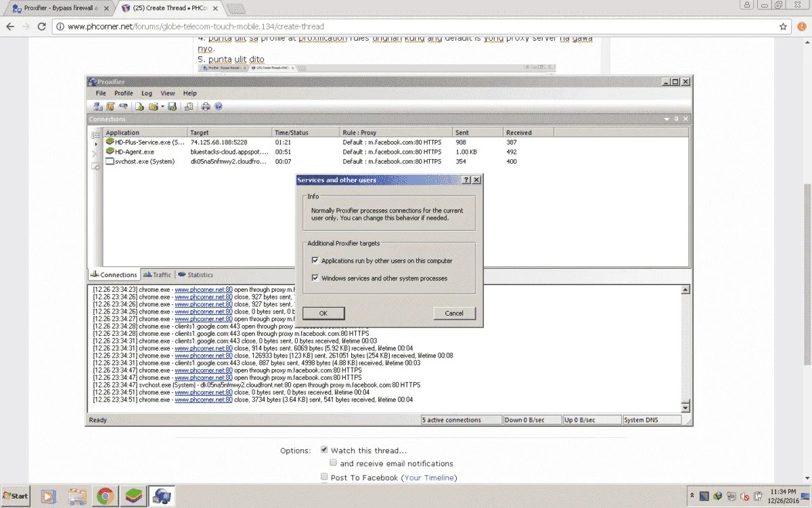Image resolution: width=812 pixels, height=508 pixels.
Task: Select HD-Agent.exe connection row
Action: coord(396,152)
